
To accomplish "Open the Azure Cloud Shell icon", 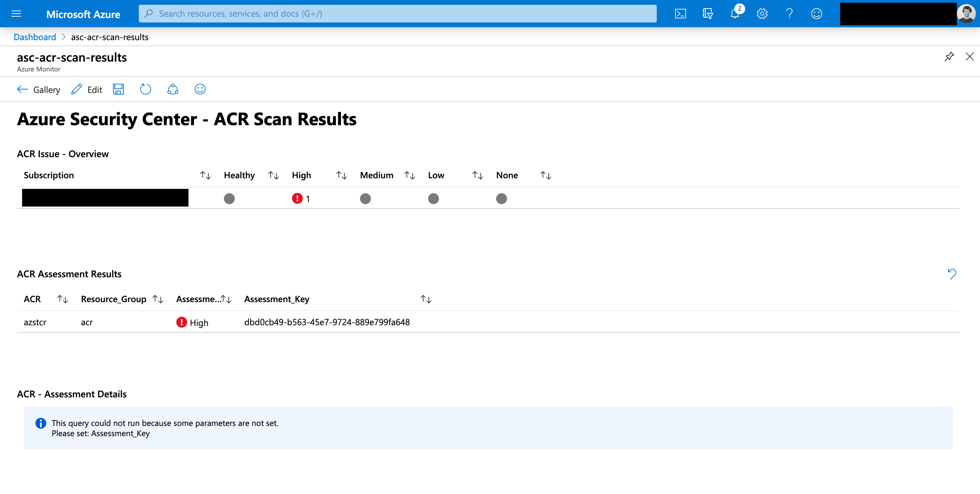I will point(680,14).
